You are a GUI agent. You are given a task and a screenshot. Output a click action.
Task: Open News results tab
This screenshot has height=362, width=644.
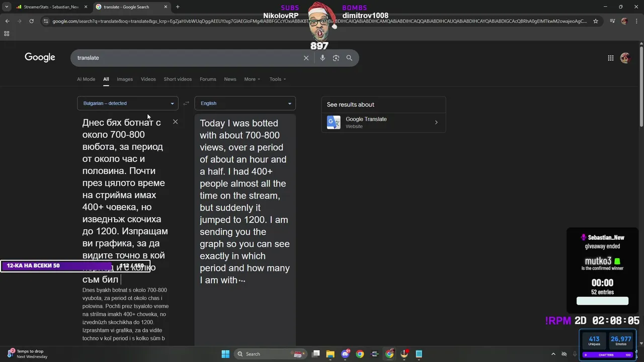(230, 79)
